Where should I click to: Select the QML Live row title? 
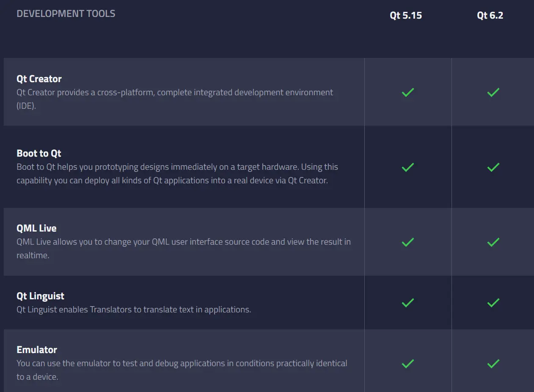36,228
